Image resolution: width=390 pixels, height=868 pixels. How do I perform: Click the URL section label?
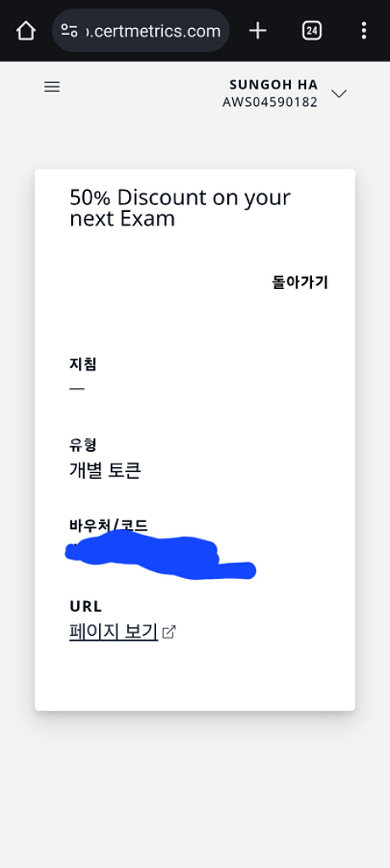click(86, 606)
